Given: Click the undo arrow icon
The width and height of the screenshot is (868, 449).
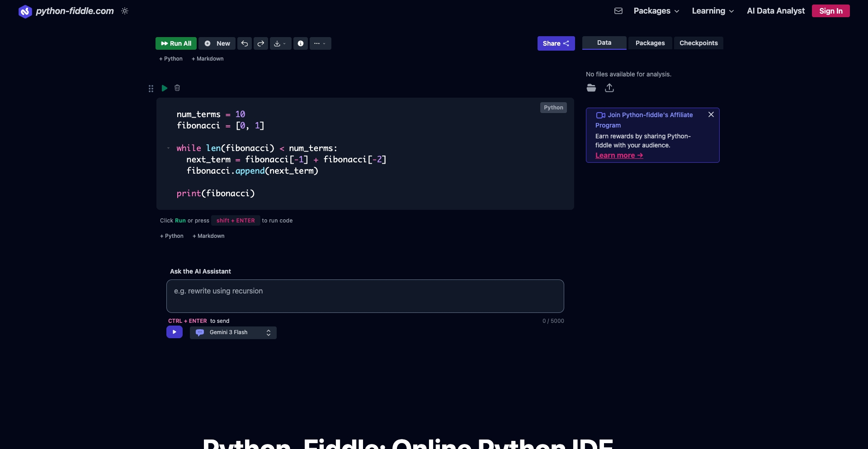Looking at the screenshot, I should [x=244, y=43].
